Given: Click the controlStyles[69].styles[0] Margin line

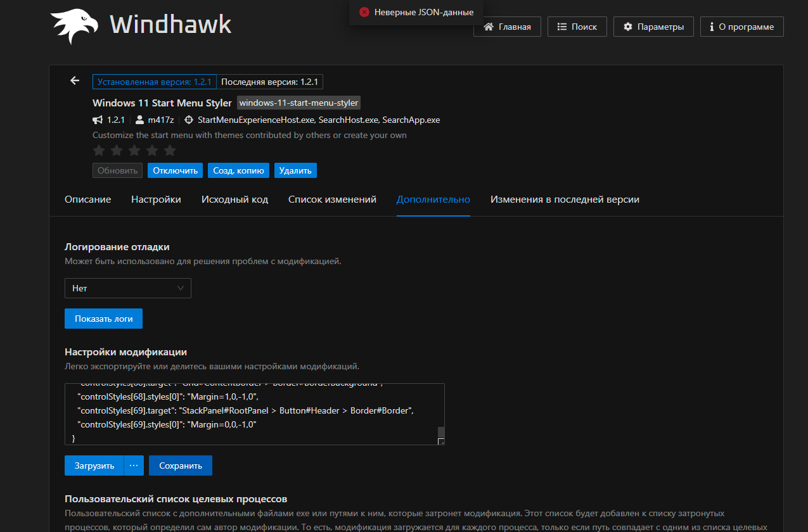Looking at the screenshot, I should 167,424.
